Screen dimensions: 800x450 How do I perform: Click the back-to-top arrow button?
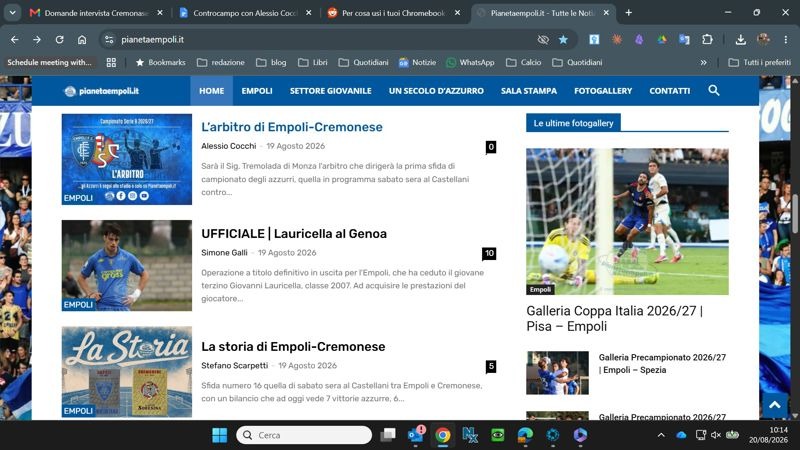pos(774,405)
